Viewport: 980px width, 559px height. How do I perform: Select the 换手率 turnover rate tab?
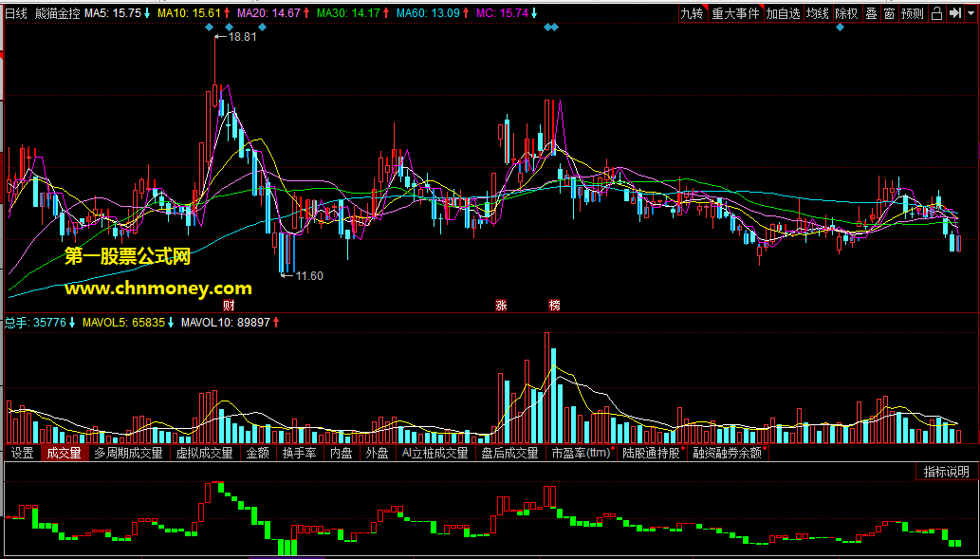[300, 453]
